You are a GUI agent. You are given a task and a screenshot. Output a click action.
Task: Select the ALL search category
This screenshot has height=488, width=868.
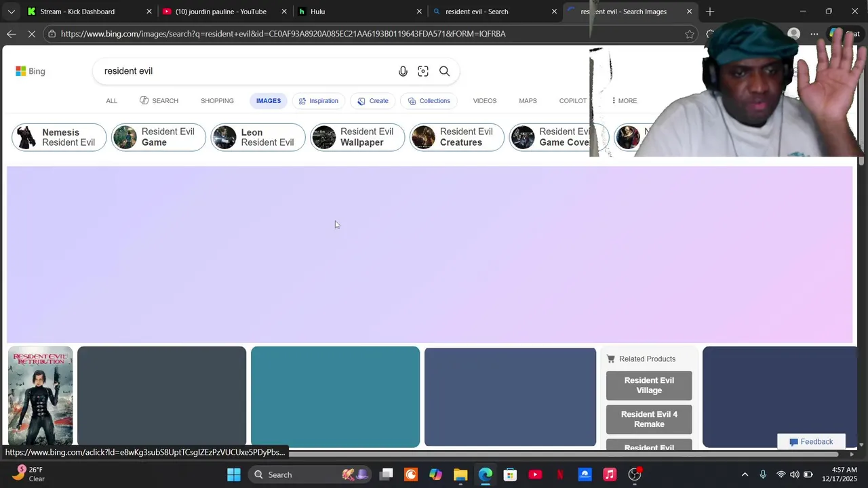[x=111, y=101]
